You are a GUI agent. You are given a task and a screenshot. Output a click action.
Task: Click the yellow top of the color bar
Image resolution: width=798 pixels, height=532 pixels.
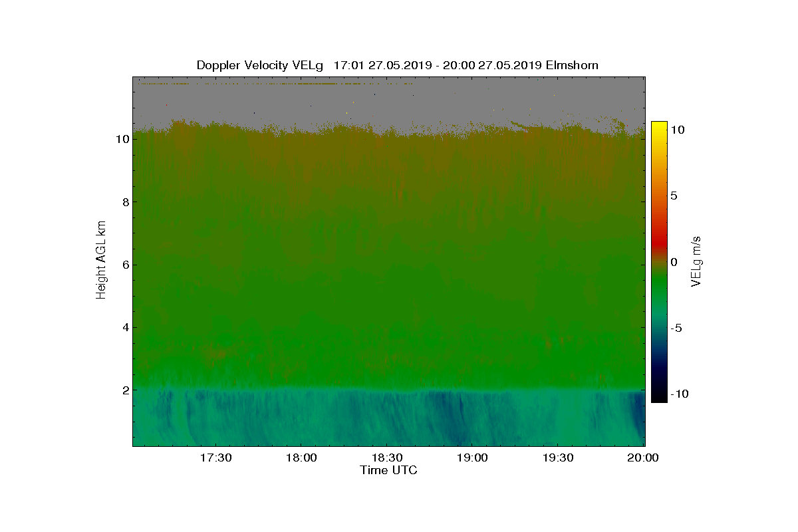point(658,126)
